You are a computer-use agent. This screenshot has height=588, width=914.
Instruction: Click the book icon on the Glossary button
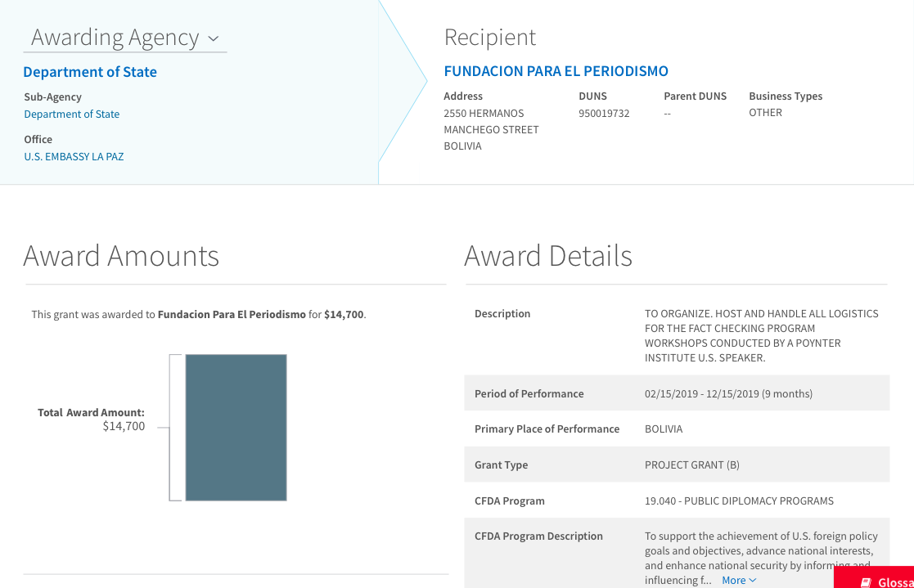tap(866, 582)
